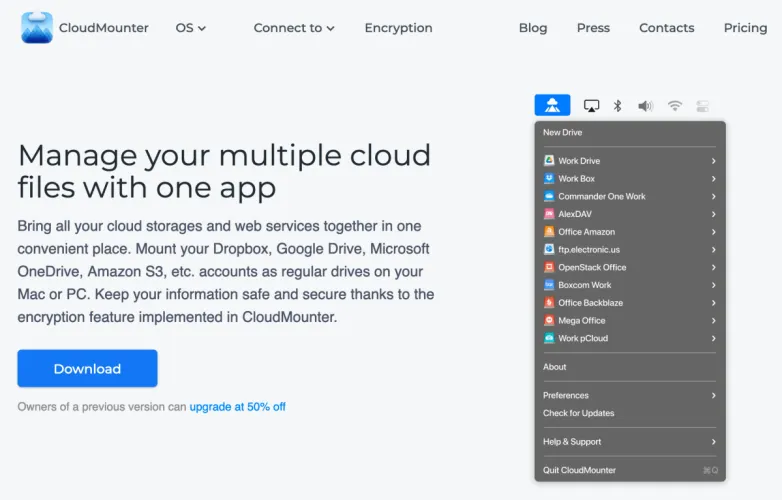The width and height of the screenshot is (782, 500).
Task: Click the Google Drive icon for Work Drive
Action: click(549, 161)
